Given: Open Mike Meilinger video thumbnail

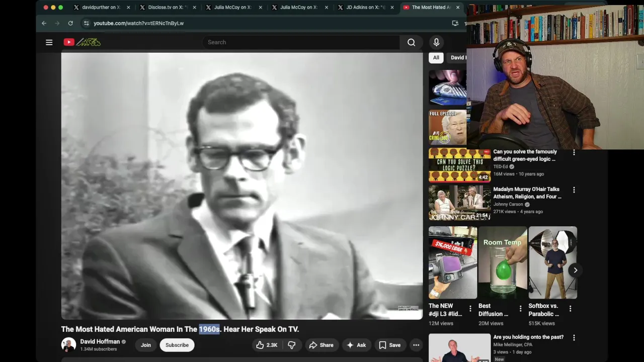Looking at the screenshot, I should [x=459, y=348].
